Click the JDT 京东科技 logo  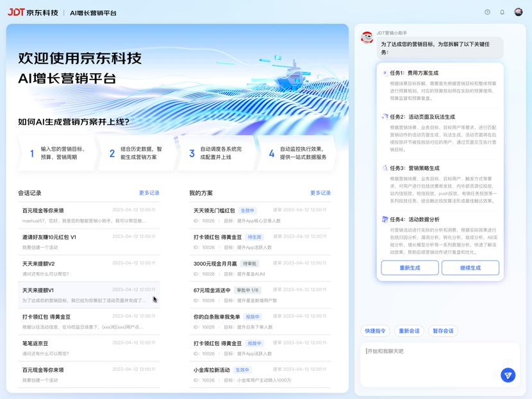[x=33, y=13]
